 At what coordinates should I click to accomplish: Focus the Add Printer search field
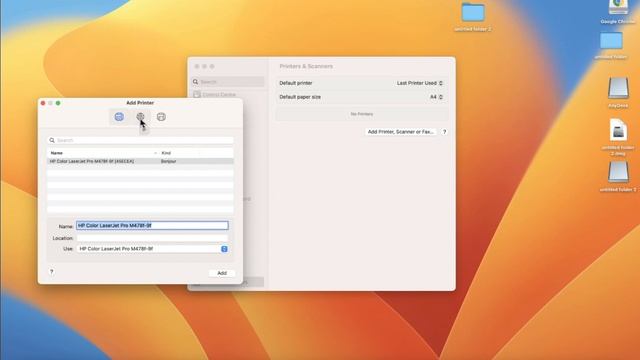(140, 140)
